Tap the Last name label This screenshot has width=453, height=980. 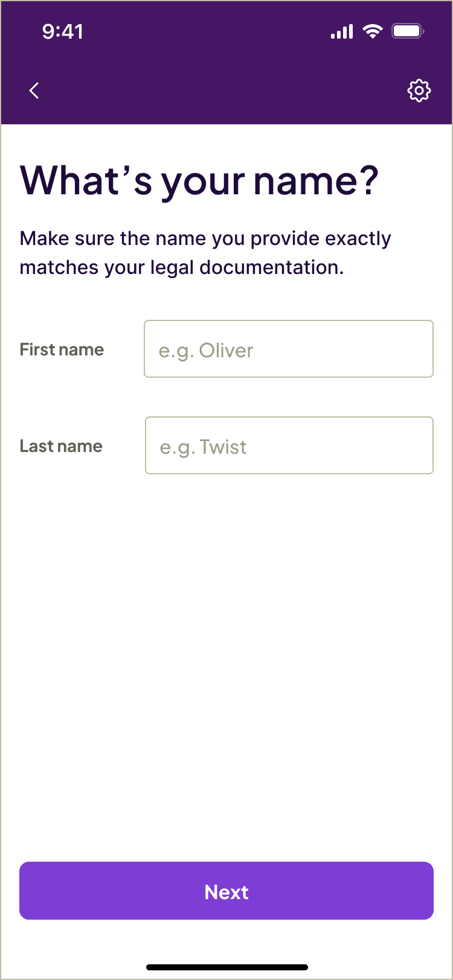click(x=60, y=446)
